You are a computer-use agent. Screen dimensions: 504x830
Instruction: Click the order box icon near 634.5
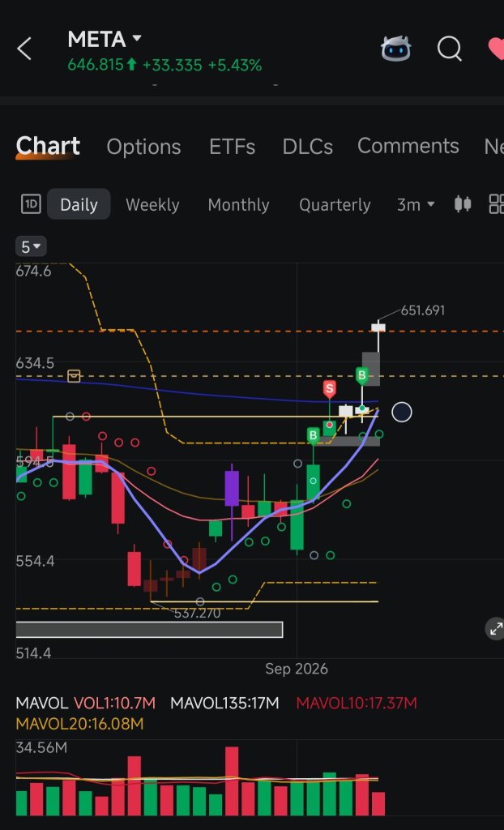pyautogui.click(x=74, y=376)
